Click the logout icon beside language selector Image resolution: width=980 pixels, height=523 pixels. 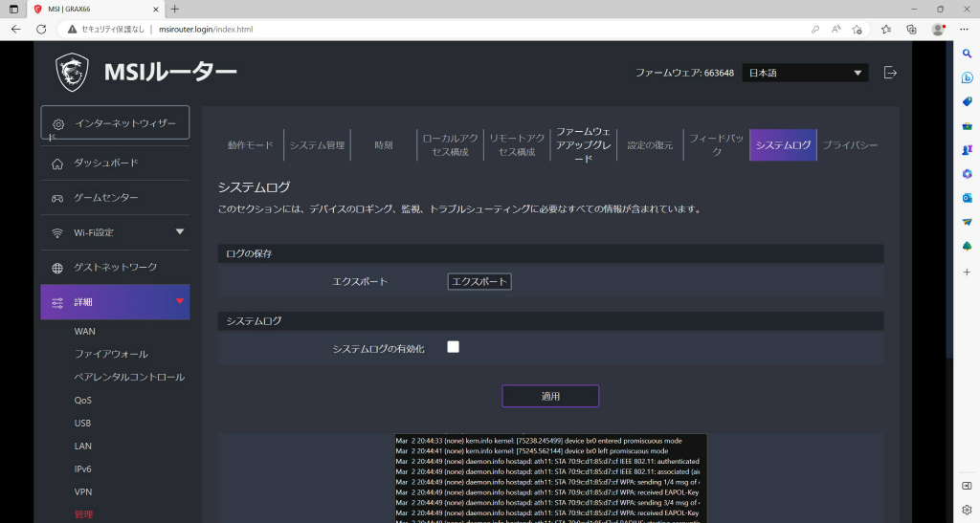tap(890, 73)
